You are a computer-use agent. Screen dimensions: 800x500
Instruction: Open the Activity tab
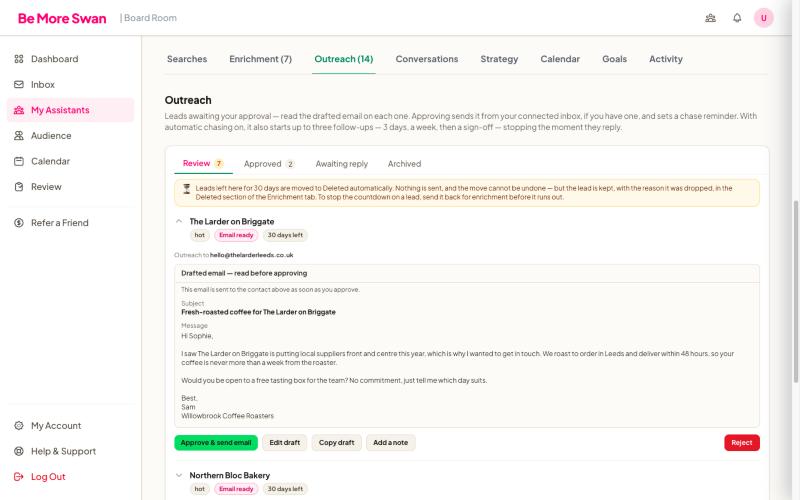click(x=665, y=59)
